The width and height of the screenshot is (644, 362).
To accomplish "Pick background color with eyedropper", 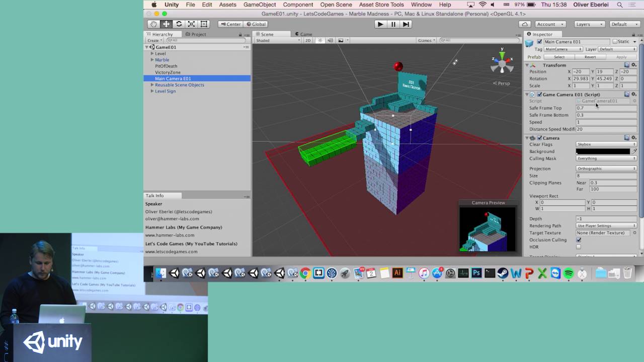I will pos(634,151).
